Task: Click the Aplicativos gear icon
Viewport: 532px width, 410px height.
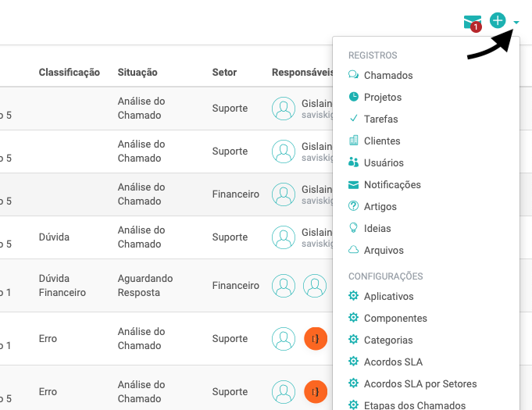Action: (354, 297)
